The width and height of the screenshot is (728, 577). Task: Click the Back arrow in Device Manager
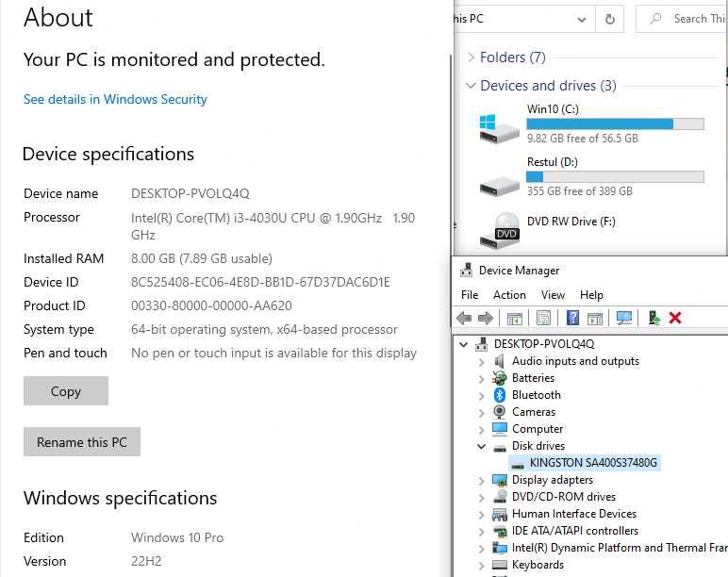464,319
